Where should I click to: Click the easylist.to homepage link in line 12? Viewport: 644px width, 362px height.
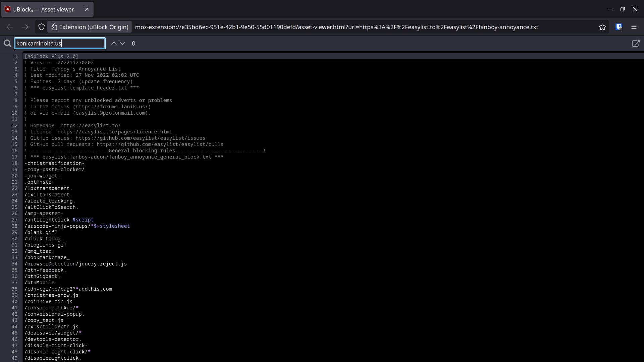90,125
